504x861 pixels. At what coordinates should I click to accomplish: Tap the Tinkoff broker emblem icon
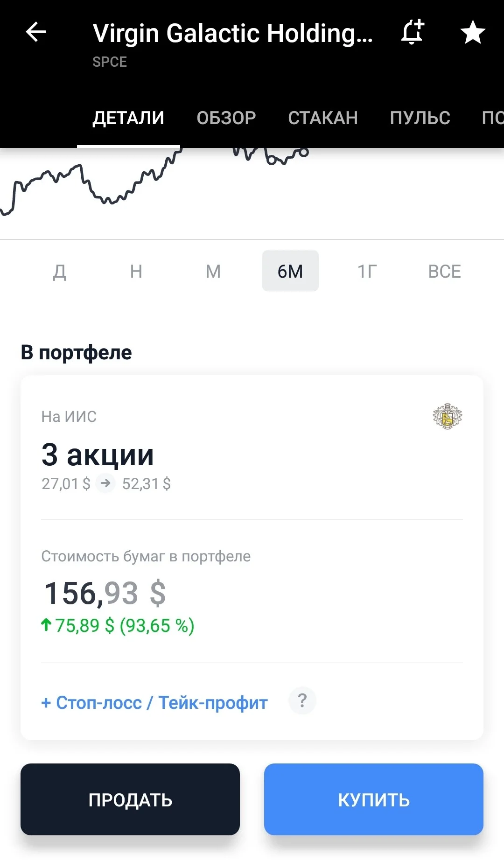(x=447, y=416)
